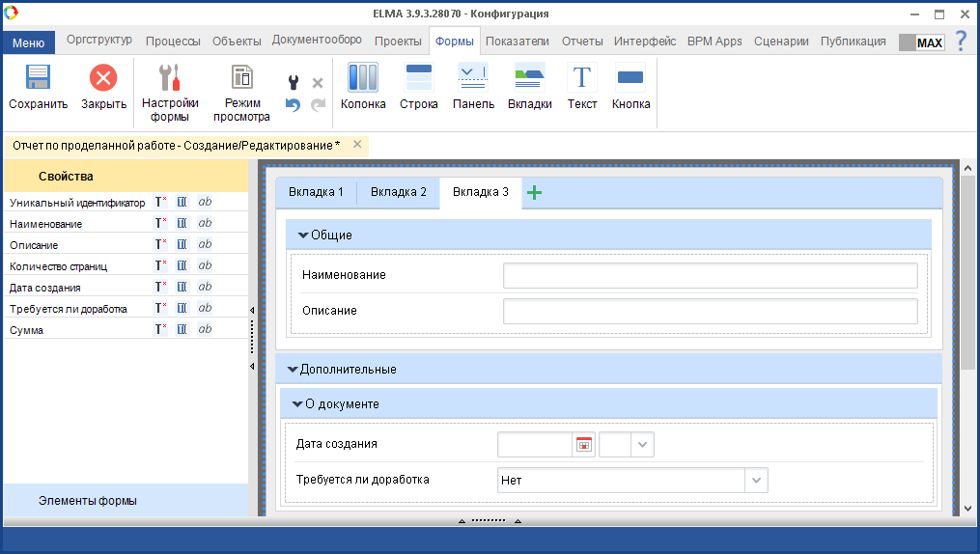Switch to the Процессы ribbon tab
This screenshot has width=980, height=554.
173,42
